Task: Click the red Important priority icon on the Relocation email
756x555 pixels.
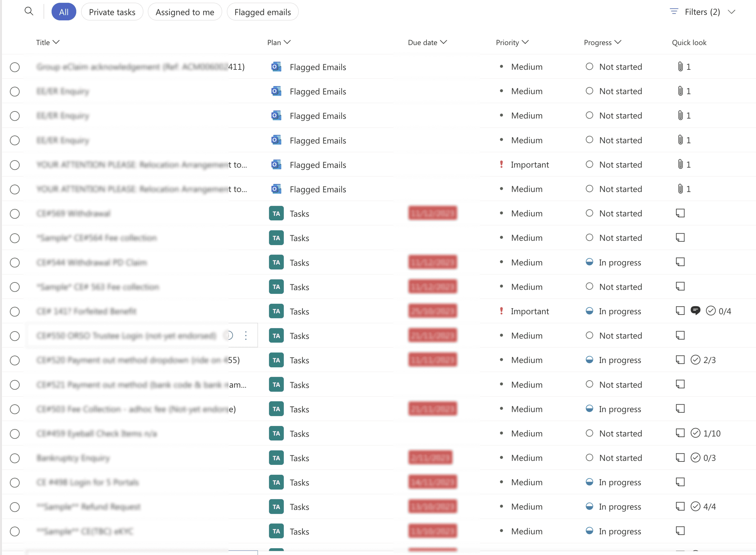Action: (501, 164)
